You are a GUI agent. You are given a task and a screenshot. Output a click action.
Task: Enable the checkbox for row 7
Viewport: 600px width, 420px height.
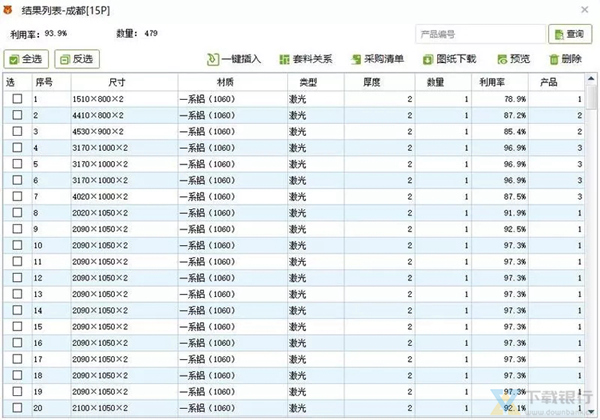point(17,196)
